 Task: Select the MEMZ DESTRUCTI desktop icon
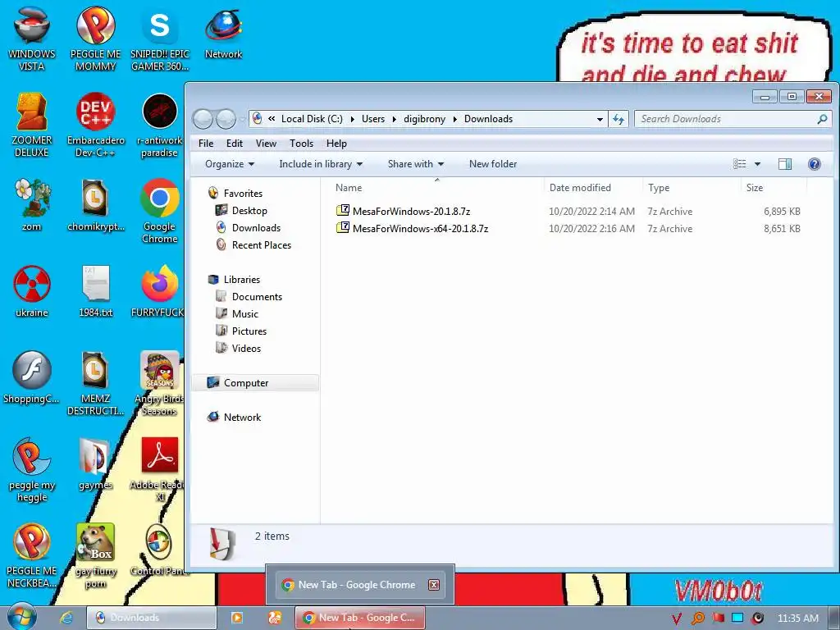pos(95,384)
